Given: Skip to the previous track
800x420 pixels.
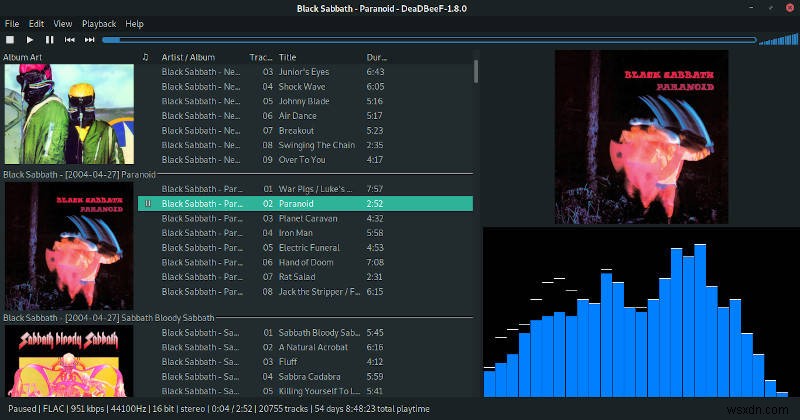Looking at the screenshot, I should point(69,40).
